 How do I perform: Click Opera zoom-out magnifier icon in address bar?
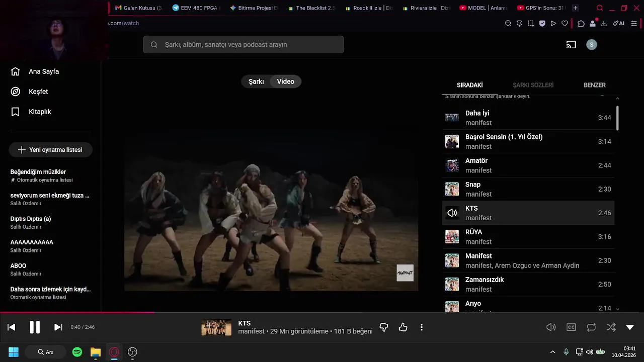pyautogui.click(x=508, y=23)
